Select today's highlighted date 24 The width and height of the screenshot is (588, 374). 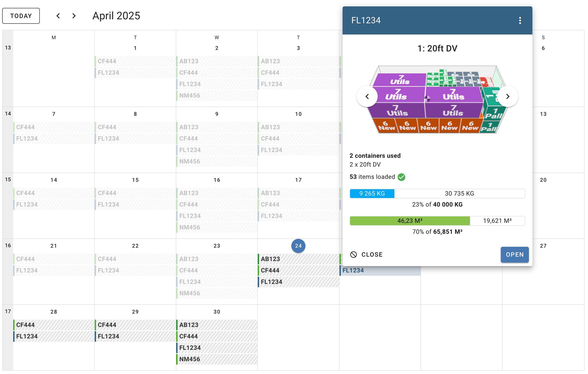coord(298,246)
